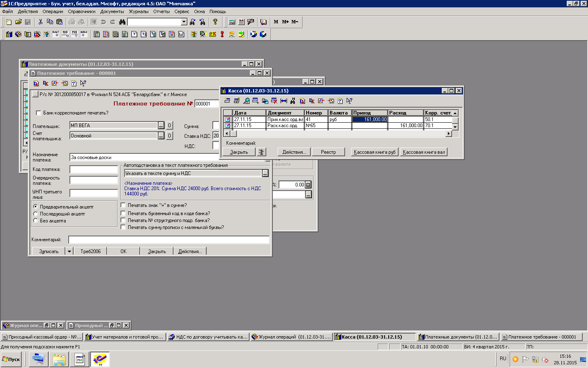
Task: Click the yellow question mark Help icon
Action: (215, 22)
